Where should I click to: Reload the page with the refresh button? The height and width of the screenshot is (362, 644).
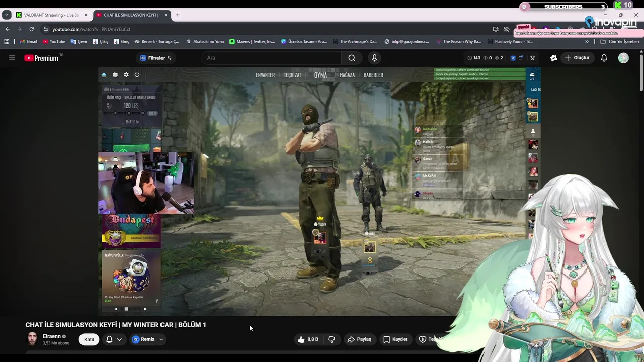[x=31, y=29]
